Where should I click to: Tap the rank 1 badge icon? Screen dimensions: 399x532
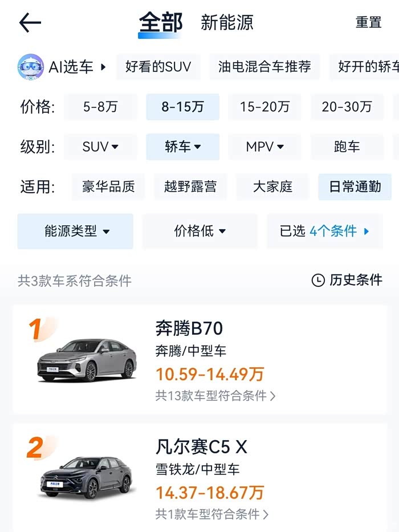point(36,330)
